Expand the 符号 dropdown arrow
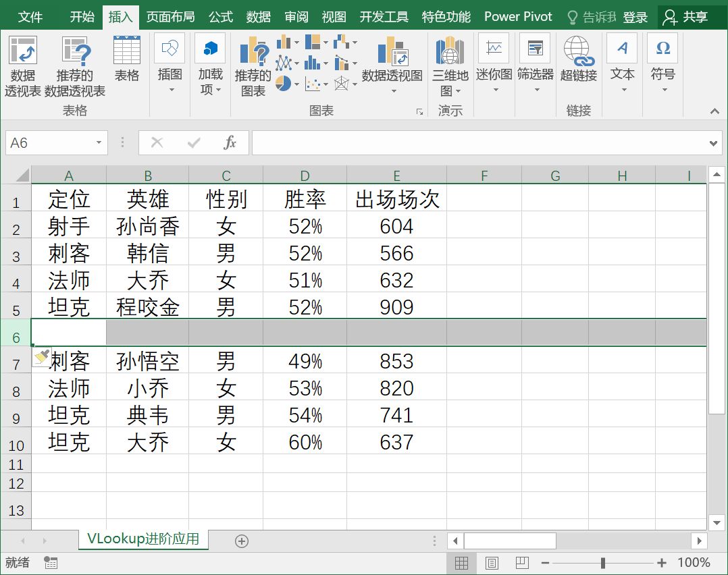 (x=665, y=90)
